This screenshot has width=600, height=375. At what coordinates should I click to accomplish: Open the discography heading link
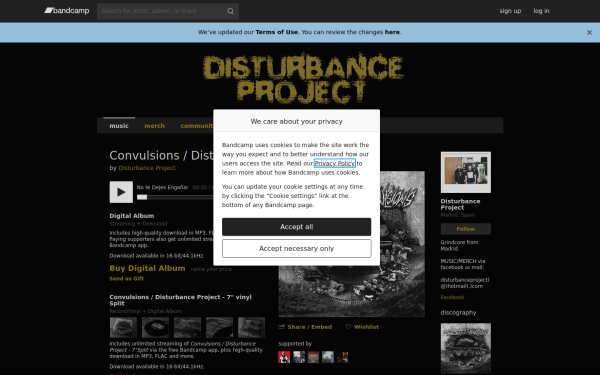pyautogui.click(x=458, y=313)
